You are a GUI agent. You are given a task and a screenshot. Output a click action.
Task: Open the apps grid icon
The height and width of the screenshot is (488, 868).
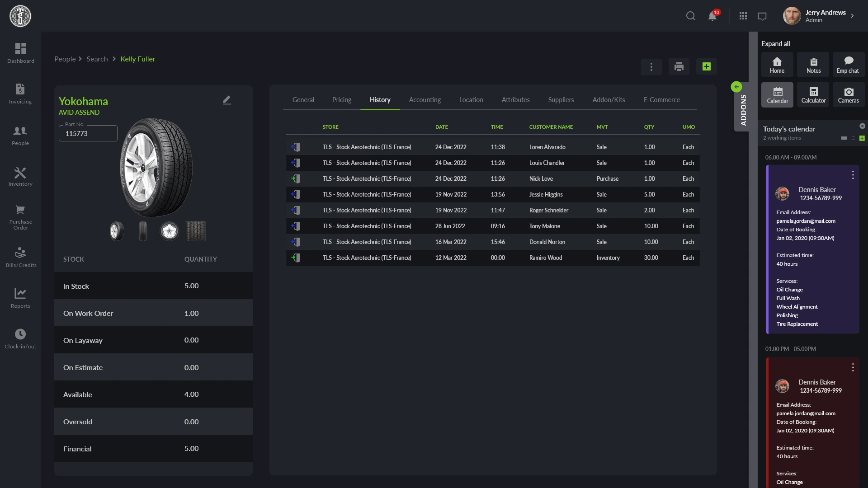[x=743, y=16]
